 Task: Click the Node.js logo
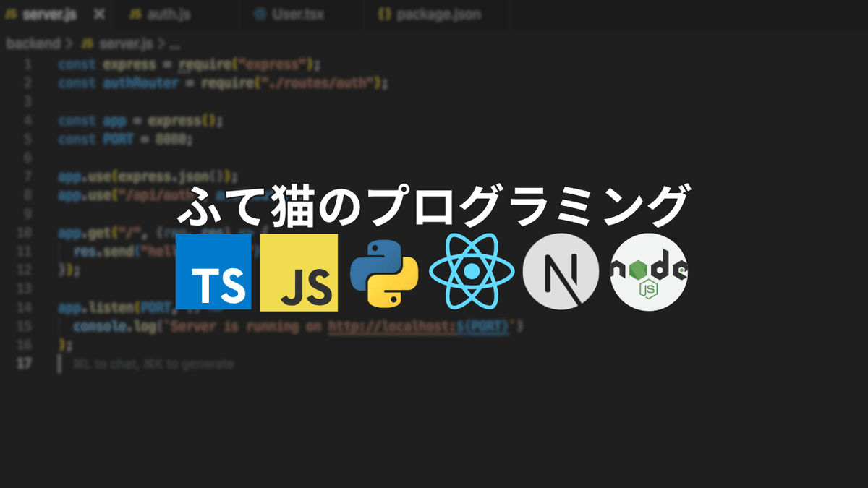pos(649,272)
